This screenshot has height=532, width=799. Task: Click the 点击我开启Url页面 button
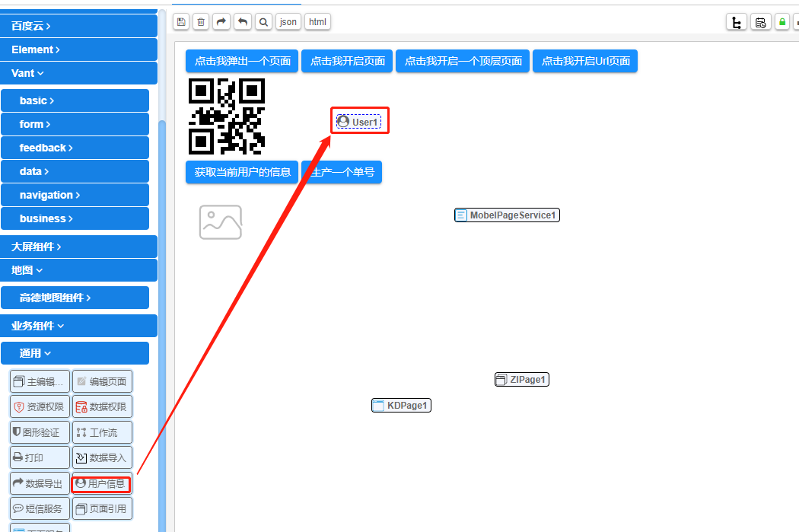click(x=585, y=61)
